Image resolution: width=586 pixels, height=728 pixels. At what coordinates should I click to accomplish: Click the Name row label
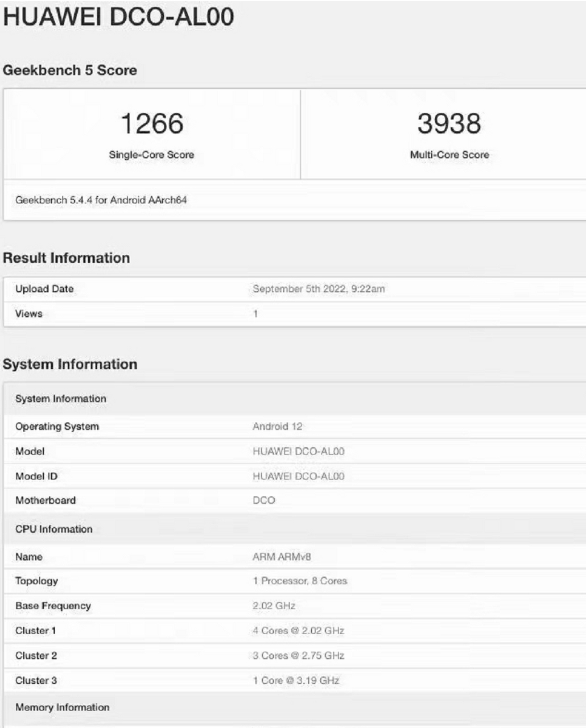29,557
